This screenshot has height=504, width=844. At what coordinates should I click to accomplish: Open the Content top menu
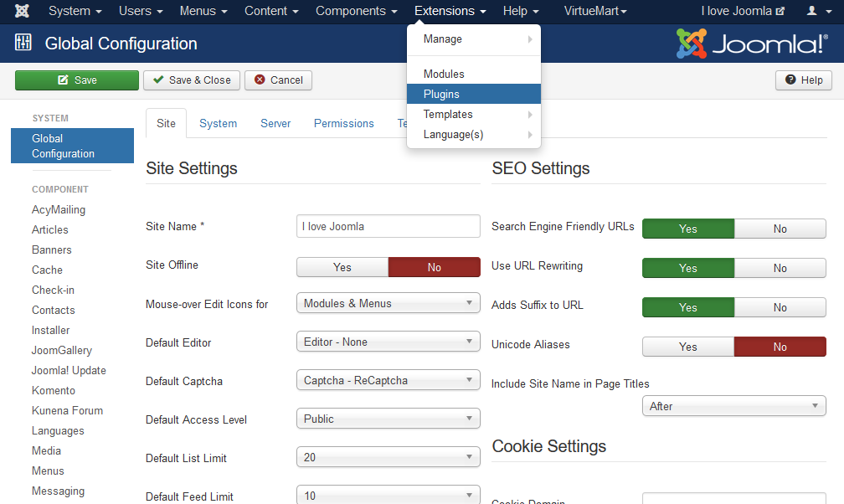pos(271,11)
